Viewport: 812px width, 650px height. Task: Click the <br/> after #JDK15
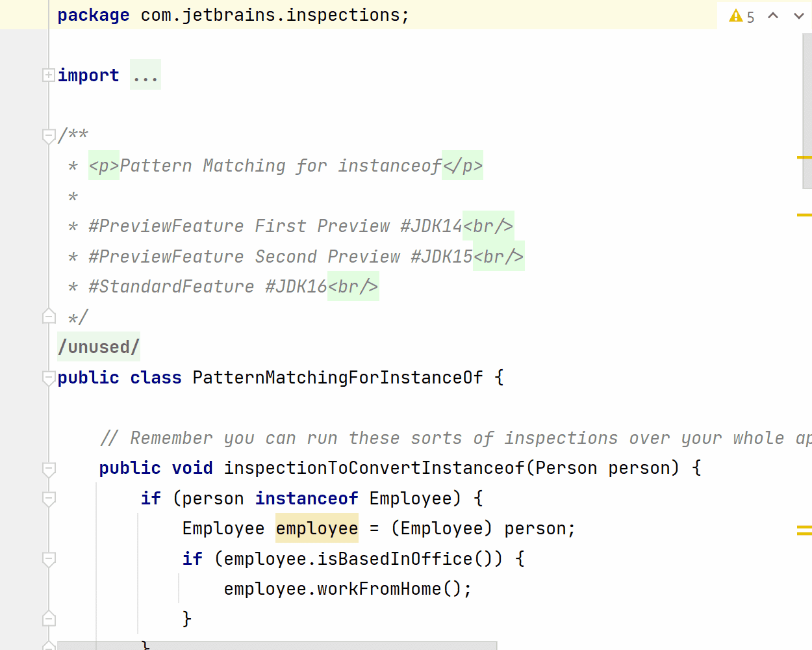pos(499,257)
